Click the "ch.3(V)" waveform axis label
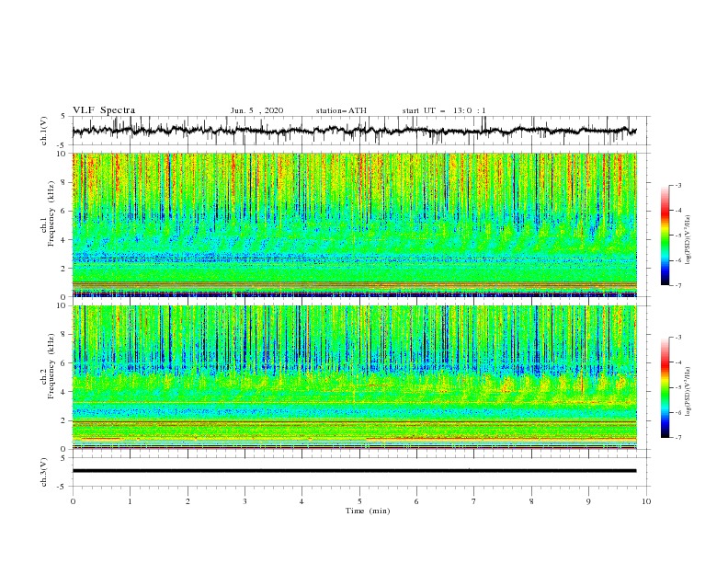The width and height of the screenshot is (728, 563). 44,472
